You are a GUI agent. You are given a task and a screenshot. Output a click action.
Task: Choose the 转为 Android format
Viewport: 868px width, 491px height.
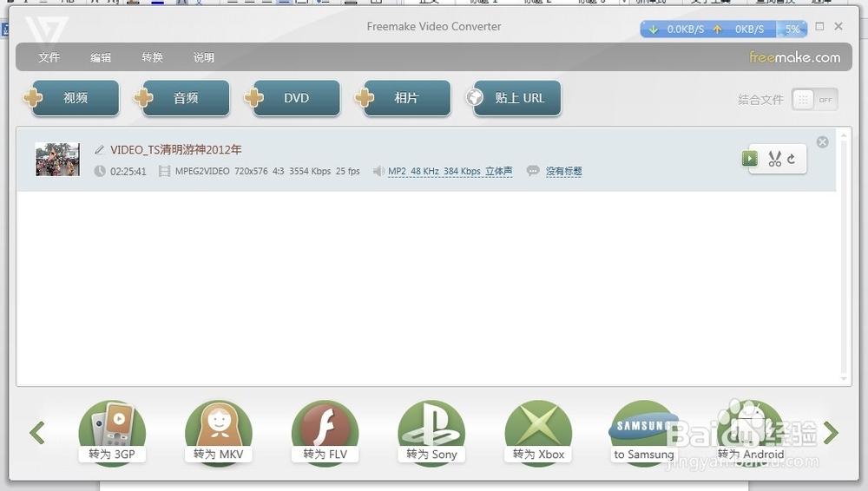tap(751, 433)
